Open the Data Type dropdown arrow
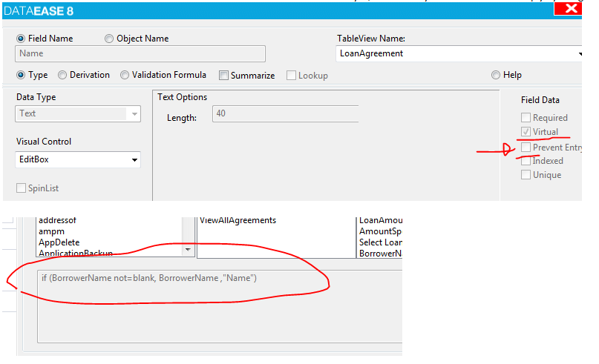This screenshot has height=364, width=599. tap(134, 114)
